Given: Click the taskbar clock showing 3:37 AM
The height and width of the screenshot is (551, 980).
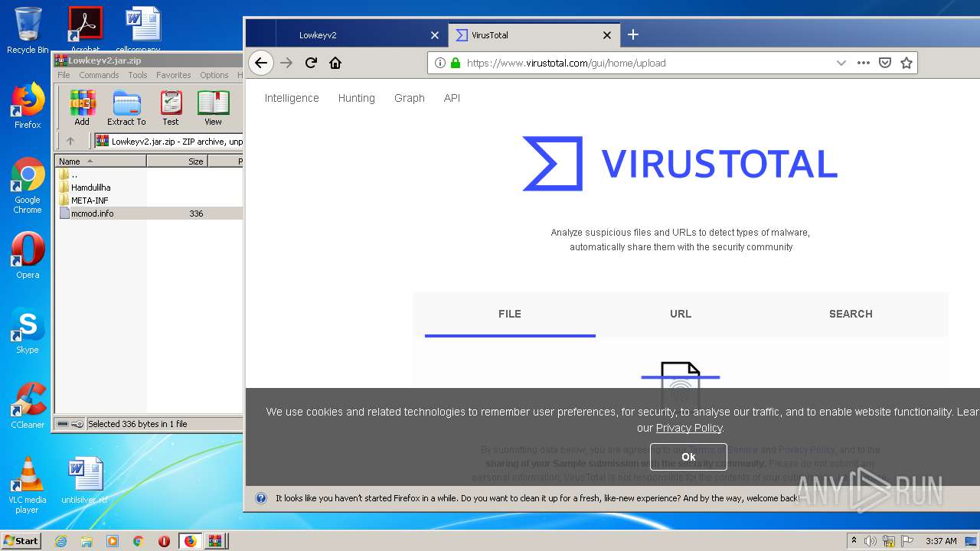Looking at the screenshot, I should click(941, 541).
